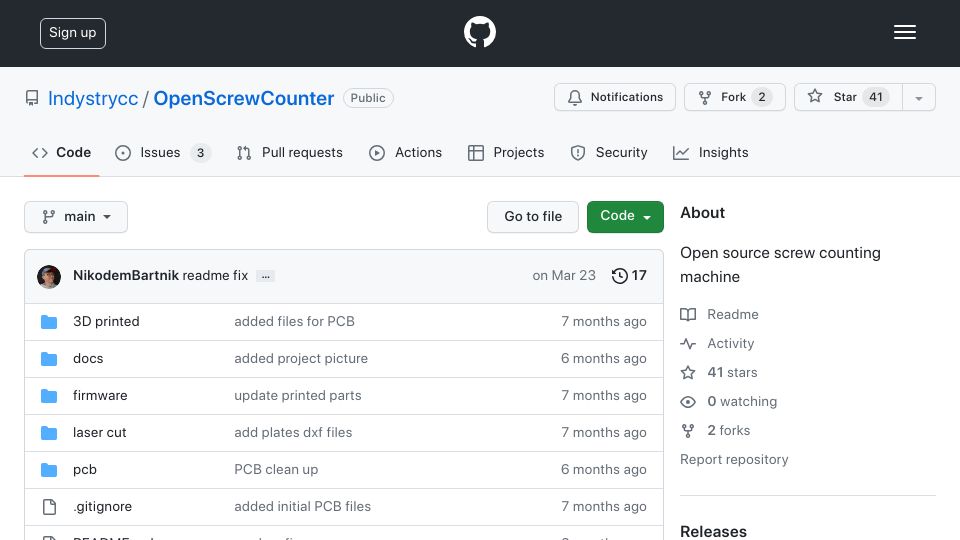960x540 pixels.
Task: Open the 3D printed folder
Action: (106, 321)
